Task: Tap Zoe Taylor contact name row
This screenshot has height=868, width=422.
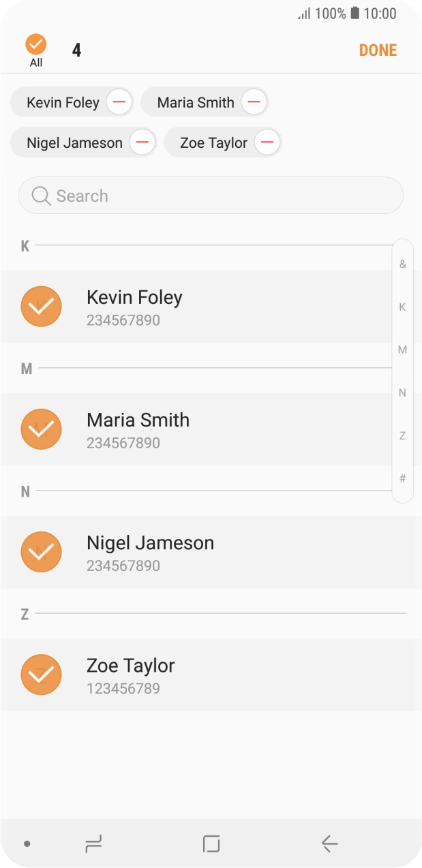Action: coord(205,675)
